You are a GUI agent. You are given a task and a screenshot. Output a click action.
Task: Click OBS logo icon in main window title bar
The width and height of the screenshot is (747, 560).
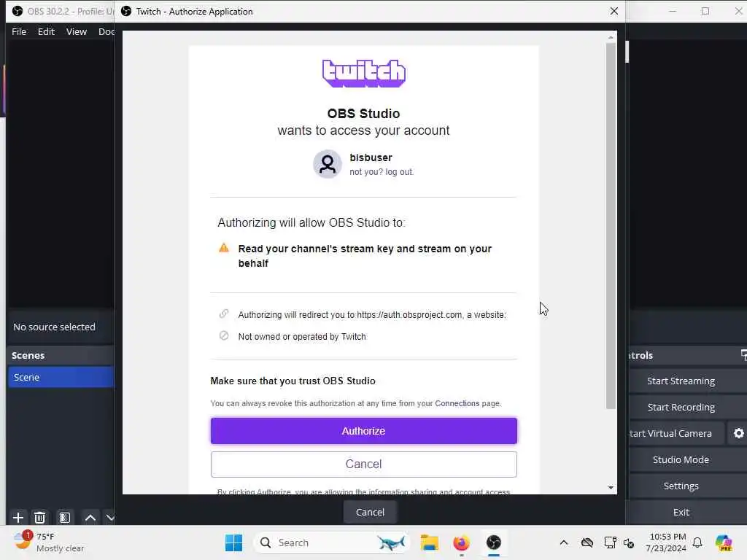[x=18, y=11]
